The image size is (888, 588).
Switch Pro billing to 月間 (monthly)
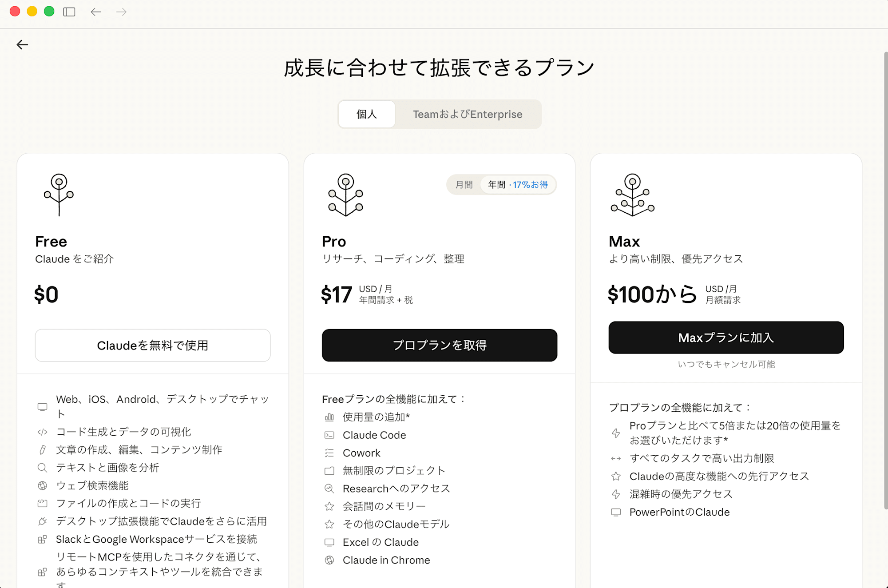[x=464, y=185]
